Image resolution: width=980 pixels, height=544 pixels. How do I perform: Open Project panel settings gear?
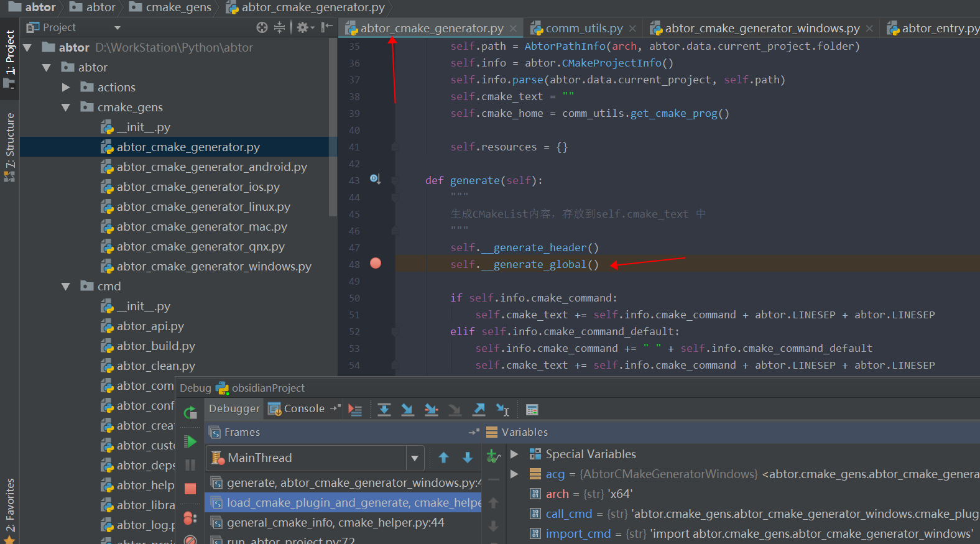click(305, 27)
